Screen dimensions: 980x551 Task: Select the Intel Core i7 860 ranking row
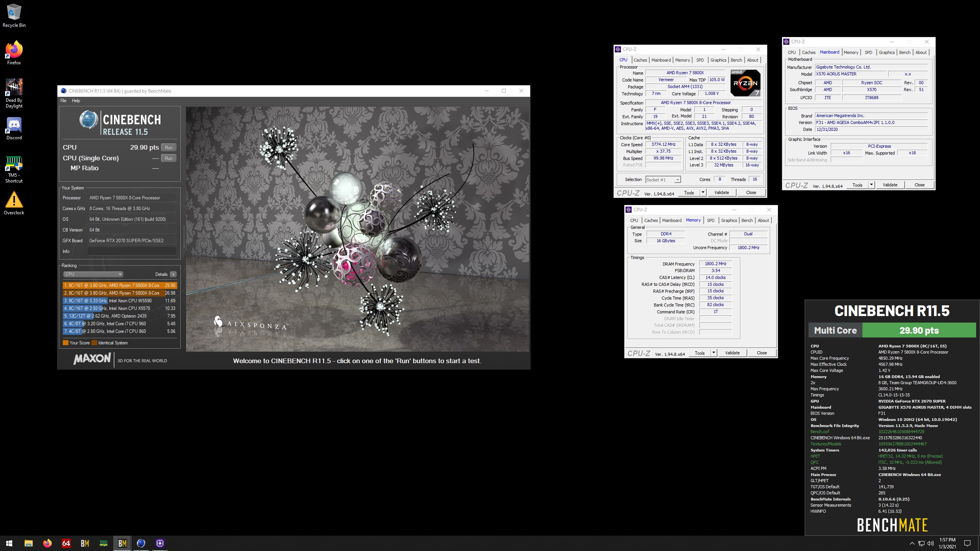[x=120, y=331]
